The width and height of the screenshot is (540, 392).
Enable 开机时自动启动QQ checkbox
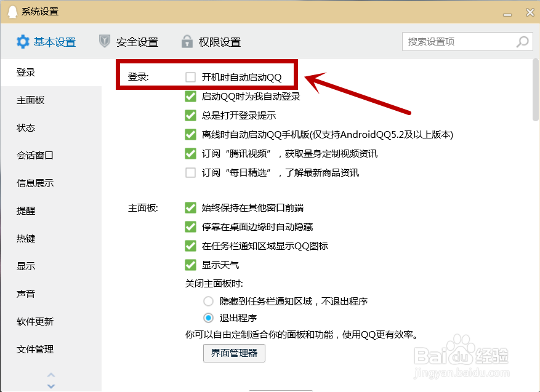[190, 77]
